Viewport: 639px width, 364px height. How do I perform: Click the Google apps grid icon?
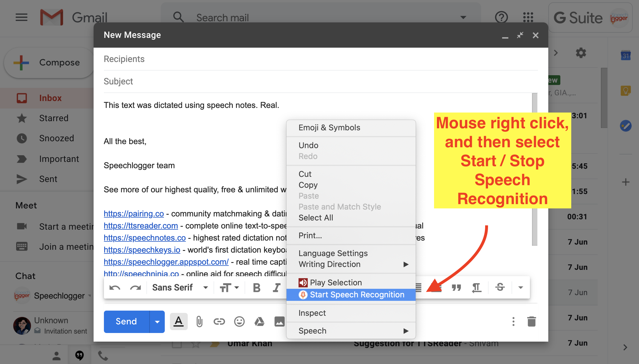(528, 18)
